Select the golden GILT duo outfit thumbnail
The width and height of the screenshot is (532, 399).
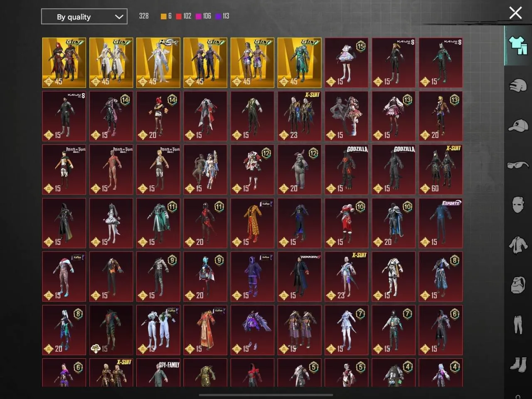[64, 62]
